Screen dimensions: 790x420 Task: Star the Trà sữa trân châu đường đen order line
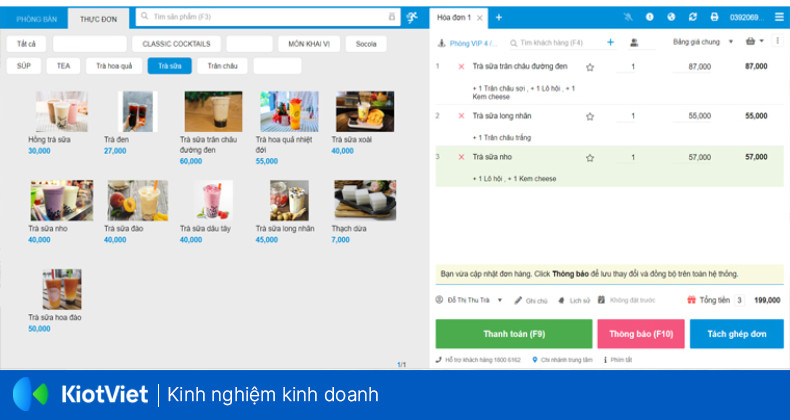(x=589, y=66)
